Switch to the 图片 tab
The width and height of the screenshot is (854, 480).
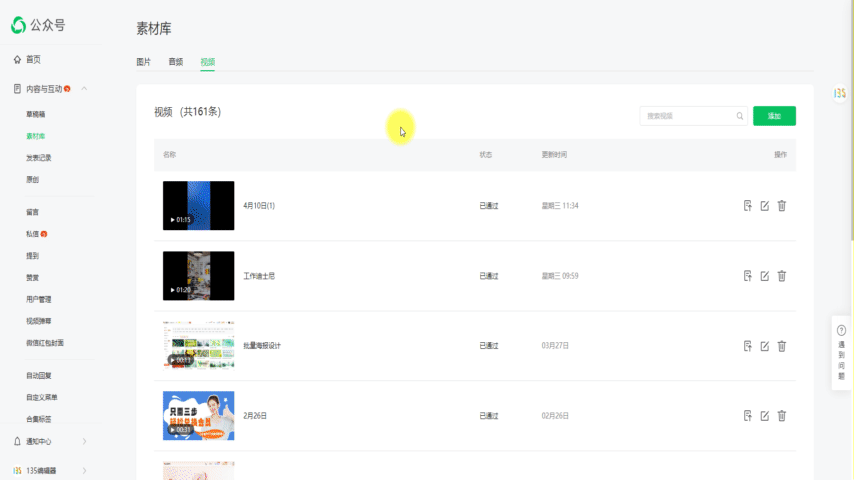coord(143,62)
